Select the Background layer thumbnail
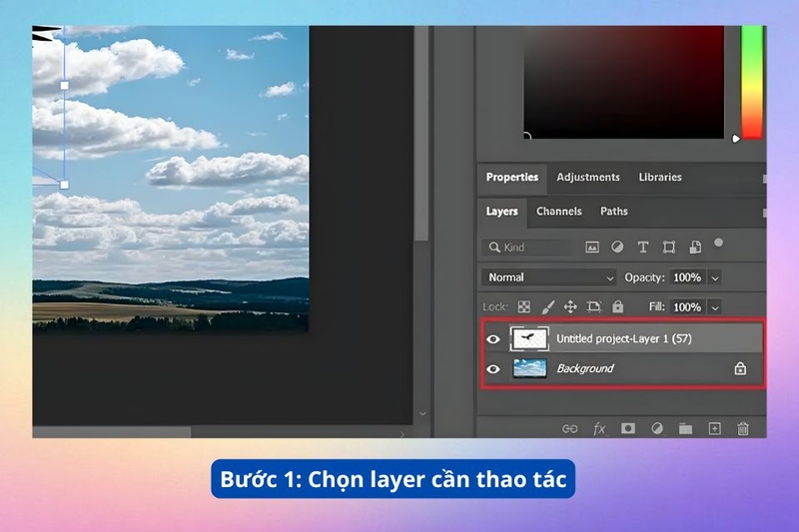Screen dimensions: 799x532 tap(529, 368)
